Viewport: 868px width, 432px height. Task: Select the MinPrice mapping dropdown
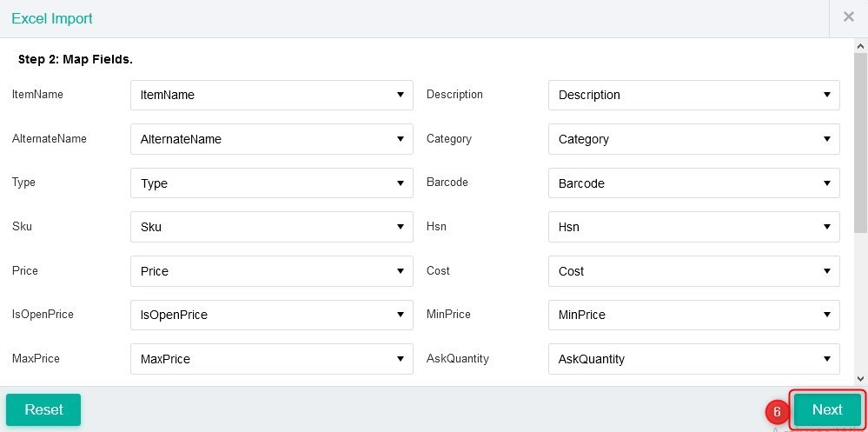(x=693, y=315)
